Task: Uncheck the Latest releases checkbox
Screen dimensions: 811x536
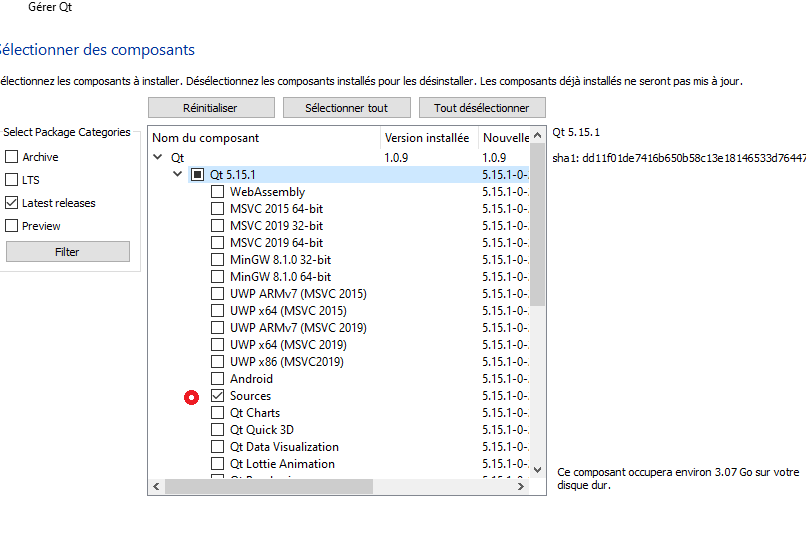Action: click(x=12, y=203)
